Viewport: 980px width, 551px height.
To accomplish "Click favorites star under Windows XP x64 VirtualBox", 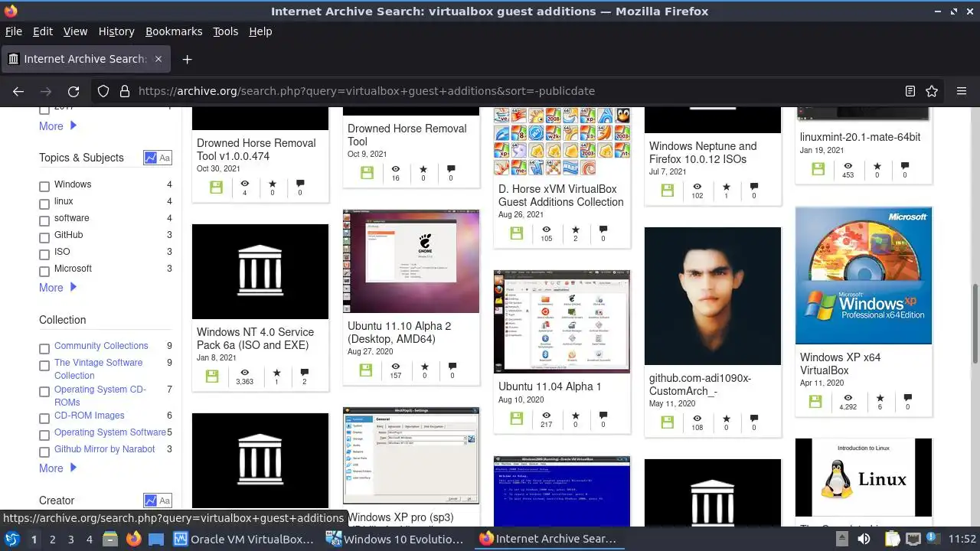I will click(880, 398).
